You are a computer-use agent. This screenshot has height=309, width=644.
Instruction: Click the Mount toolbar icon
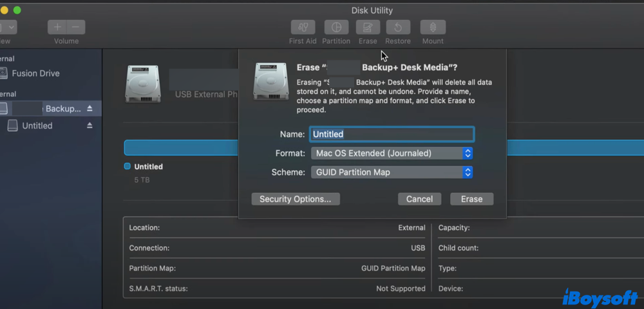pyautogui.click(x=433, y=28)
